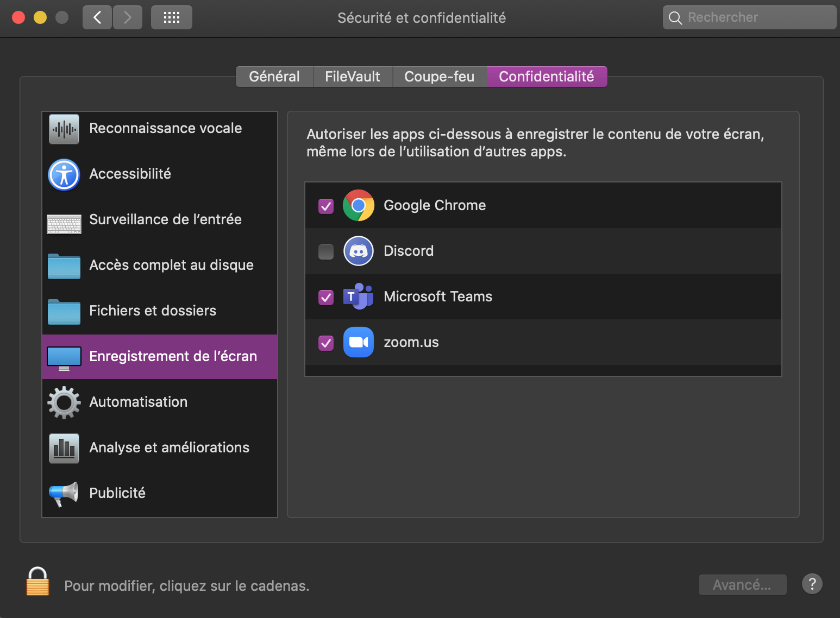Click the Accessibilité blue figure icon
Screen dimensions: 840x618
point(64,175)
